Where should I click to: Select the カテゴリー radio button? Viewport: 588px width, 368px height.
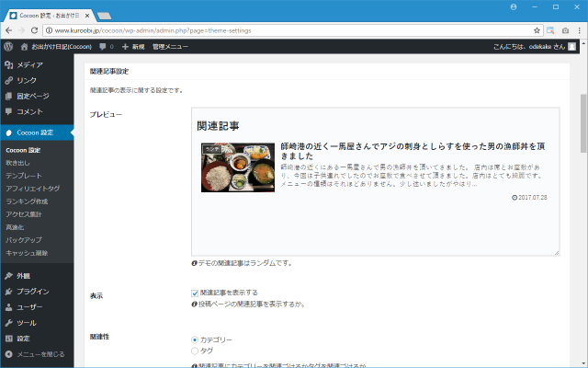[195, 339]
